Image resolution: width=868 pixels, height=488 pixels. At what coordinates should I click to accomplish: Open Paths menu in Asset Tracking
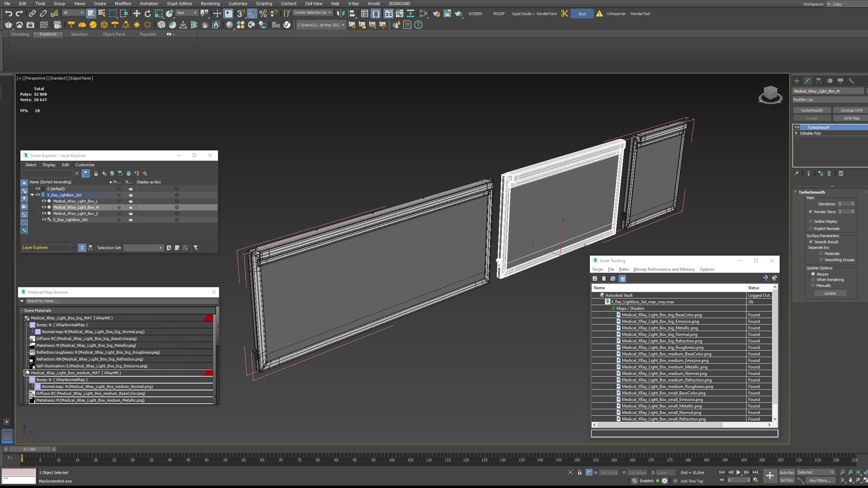623,269
